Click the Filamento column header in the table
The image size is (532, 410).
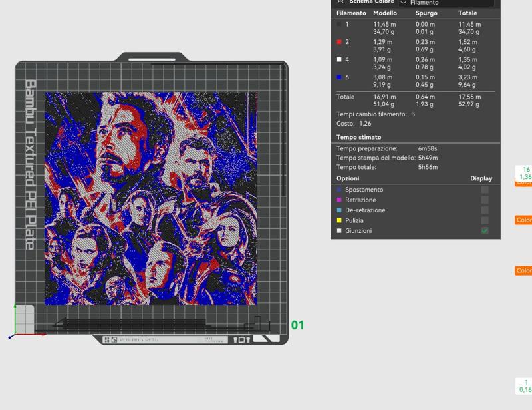[351, 13]
